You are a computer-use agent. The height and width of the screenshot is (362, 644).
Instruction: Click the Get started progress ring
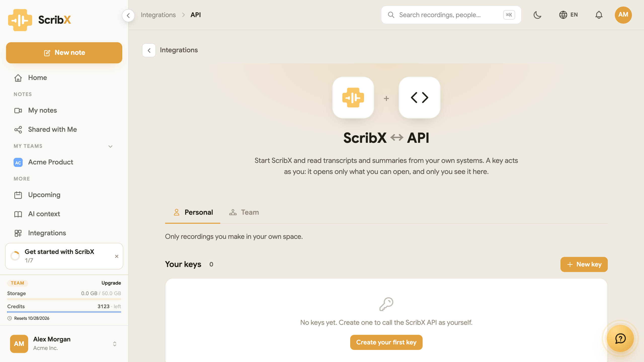click(x=15, y=256)
